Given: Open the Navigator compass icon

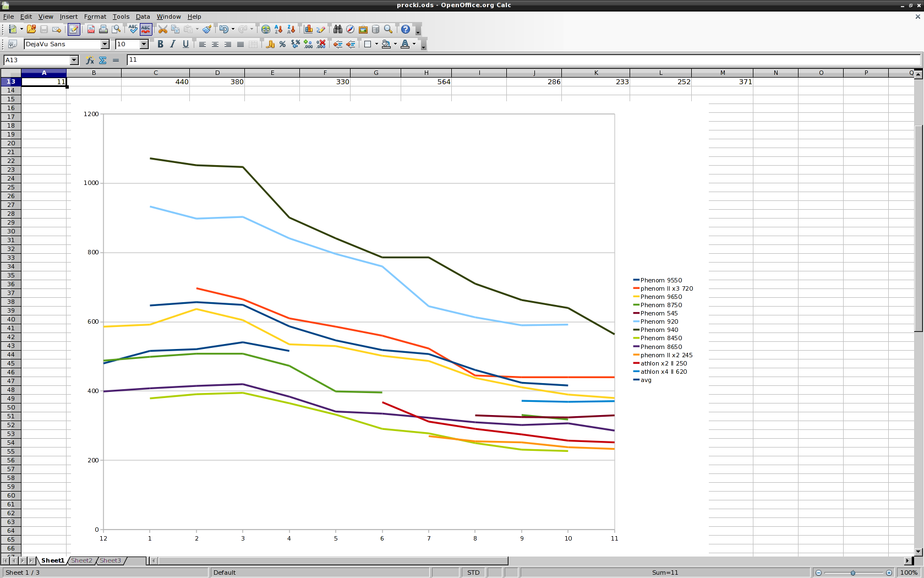Looking at the screenshot, I should (x=350, y=29).
